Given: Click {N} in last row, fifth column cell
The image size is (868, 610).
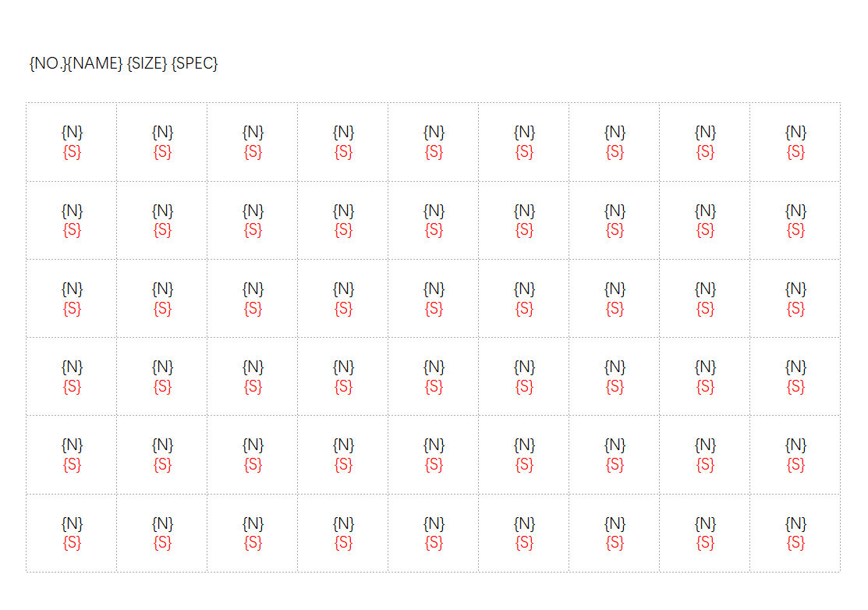Looking at the screenshot, I should point(434,523).
